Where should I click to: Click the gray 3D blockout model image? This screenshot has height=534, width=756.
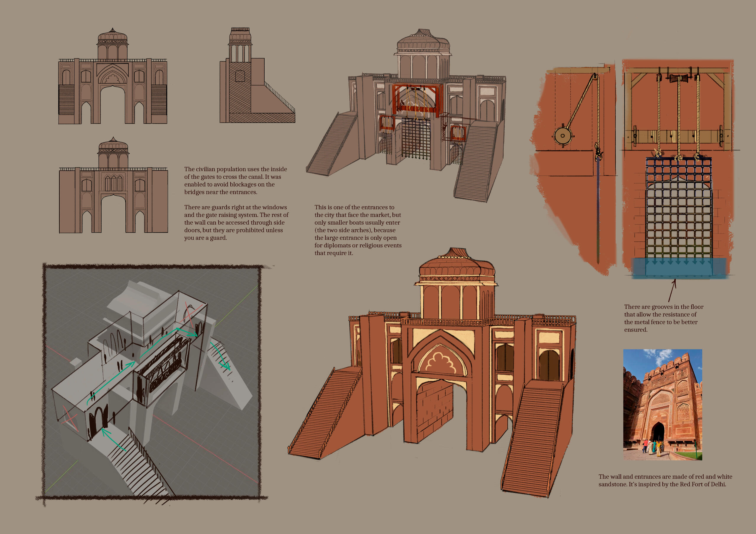151,382
